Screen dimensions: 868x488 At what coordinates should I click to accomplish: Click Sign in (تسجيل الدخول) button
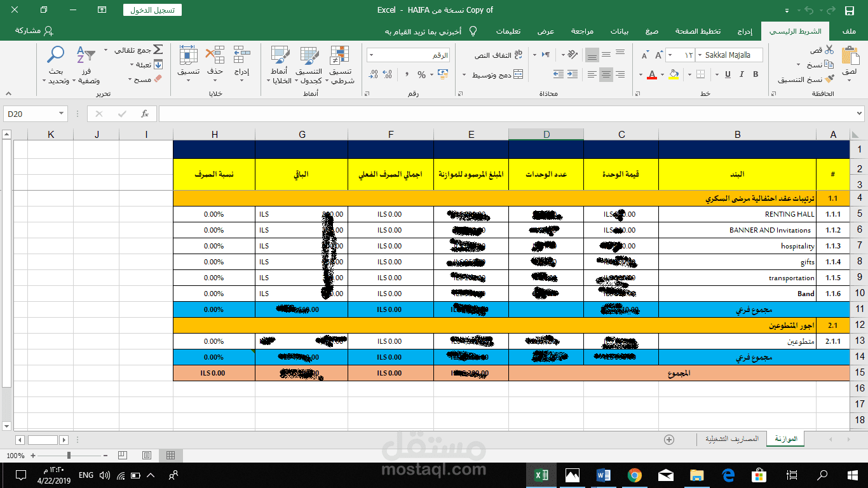[153, 10]
